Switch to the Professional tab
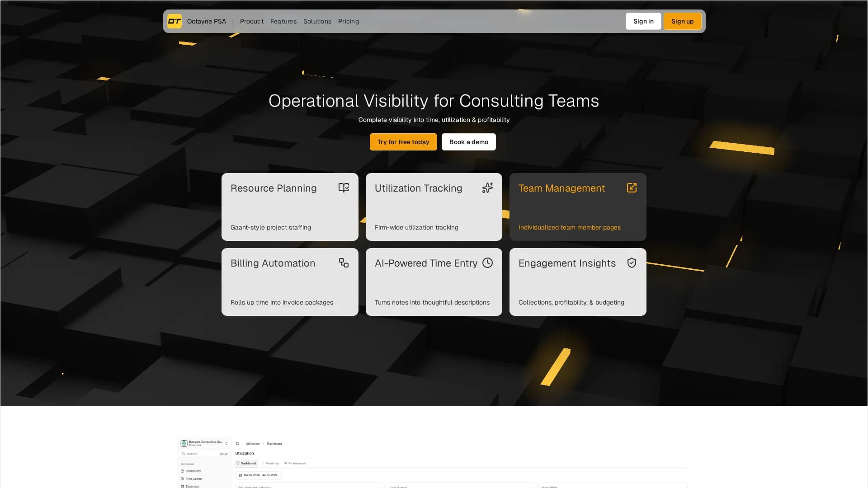The width and height of the screenshot is (868, 488). pos(295,463)
